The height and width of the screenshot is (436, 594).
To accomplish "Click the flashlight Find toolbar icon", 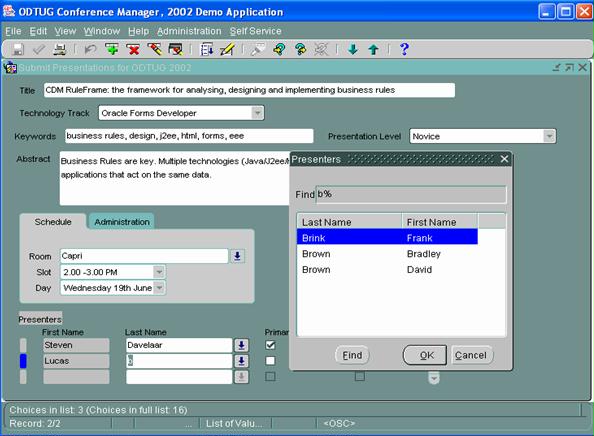I will point(258,49).
